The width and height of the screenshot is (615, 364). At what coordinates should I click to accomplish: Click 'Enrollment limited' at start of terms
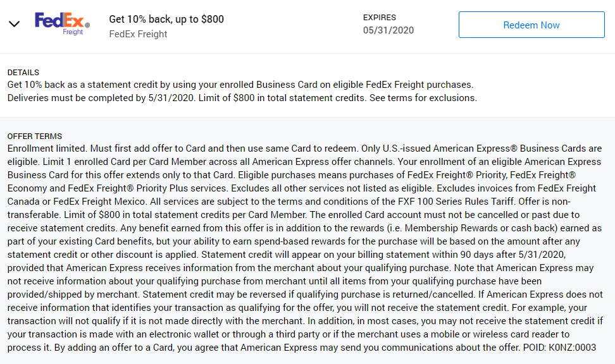pos(46,149)
